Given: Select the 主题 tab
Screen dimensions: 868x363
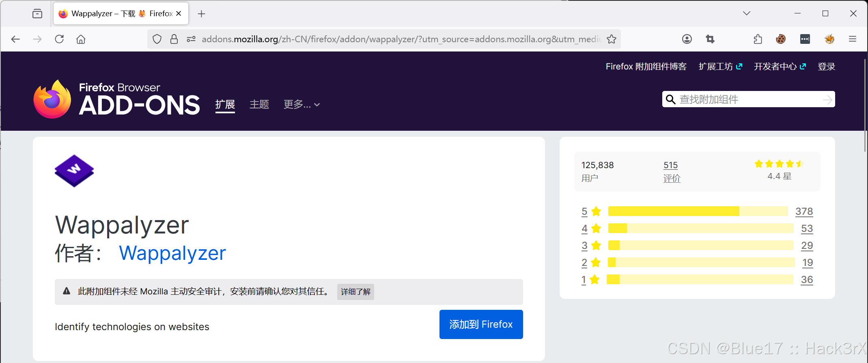Looking at the screenshot, I should (259, 105).
